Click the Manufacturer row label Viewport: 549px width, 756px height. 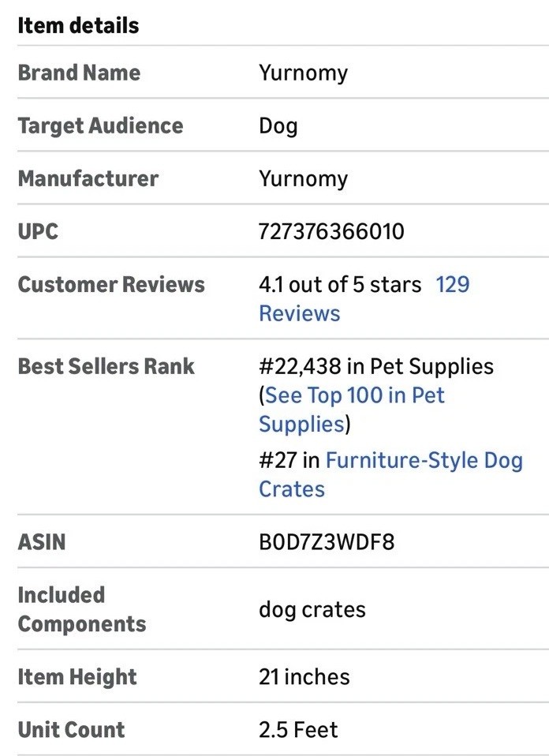(88, 179)
